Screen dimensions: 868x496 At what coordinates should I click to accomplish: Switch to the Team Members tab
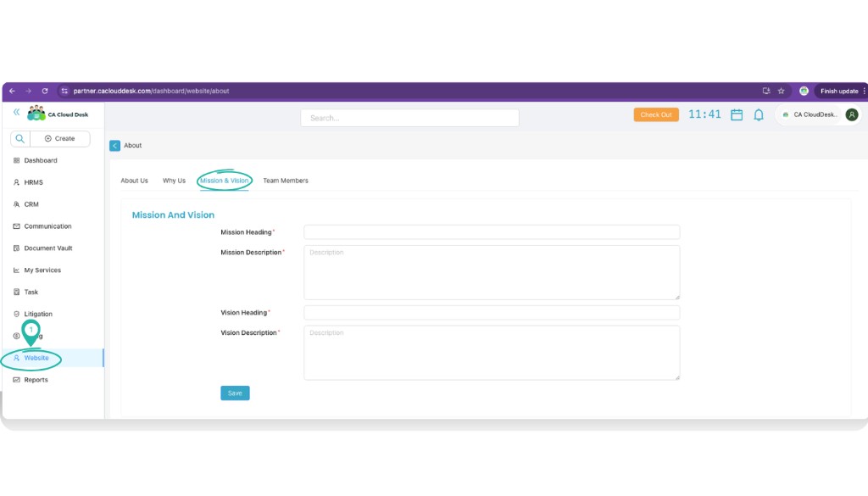point(286,181)
